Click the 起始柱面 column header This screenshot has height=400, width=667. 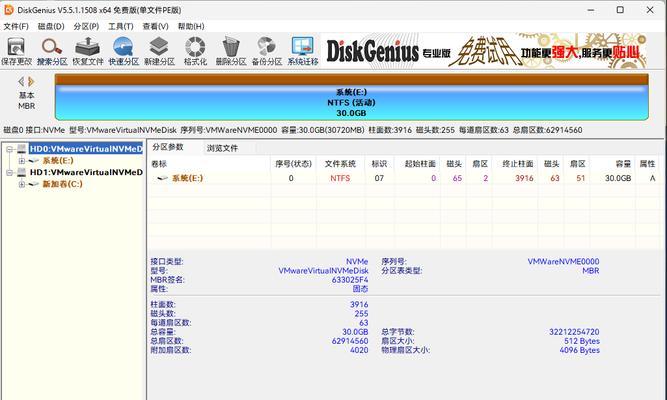point(417,164)
